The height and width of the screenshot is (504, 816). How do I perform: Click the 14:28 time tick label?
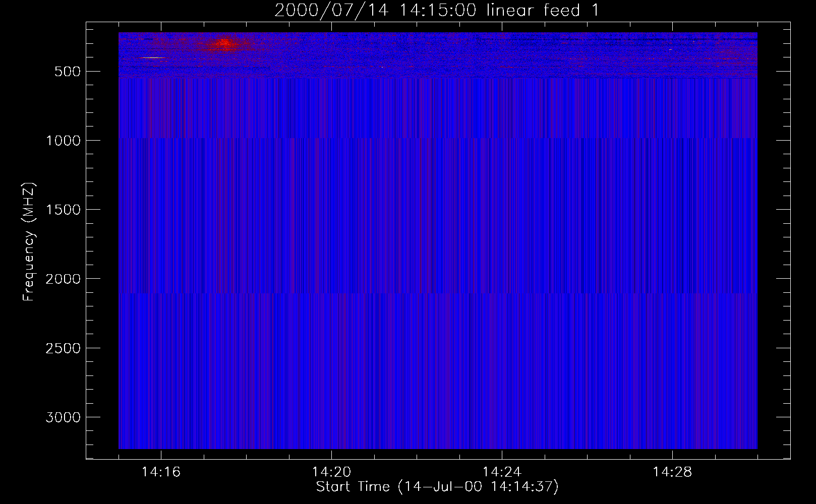[672, 472]
